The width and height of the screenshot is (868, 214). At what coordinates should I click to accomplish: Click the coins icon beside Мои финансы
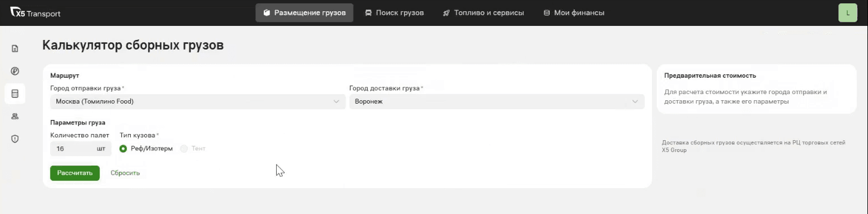[546, 12]
